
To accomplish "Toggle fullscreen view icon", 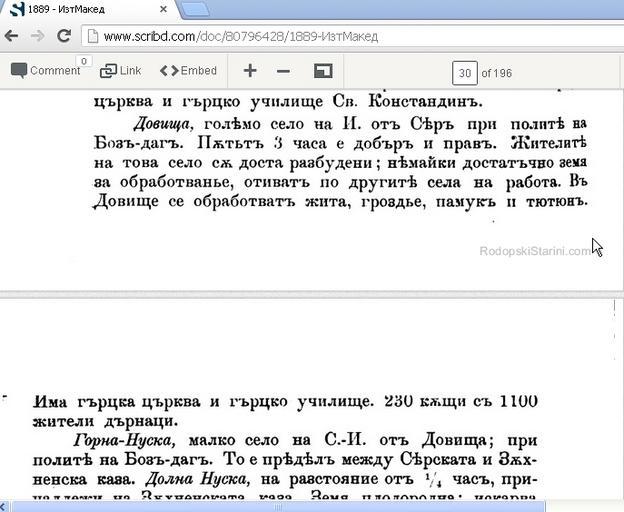I will pyautogui.click(x=322, y=71).
